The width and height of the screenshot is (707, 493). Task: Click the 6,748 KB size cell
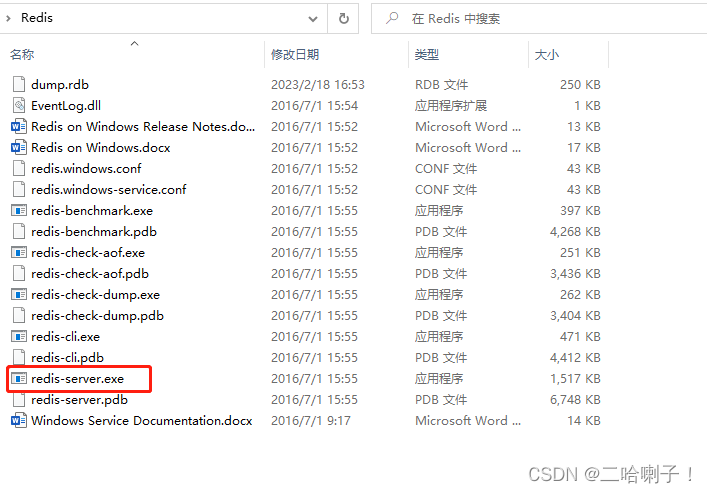pyautogui.click(x=575, y=400)
